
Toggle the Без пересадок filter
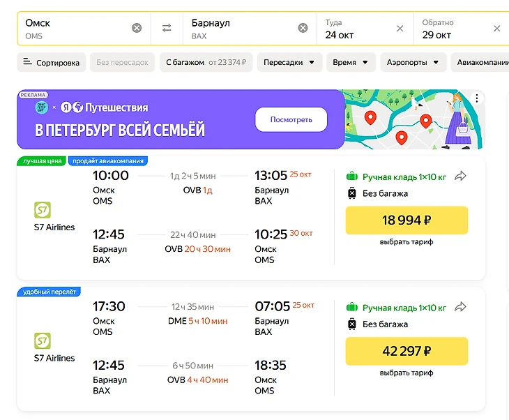click(122, 62)
